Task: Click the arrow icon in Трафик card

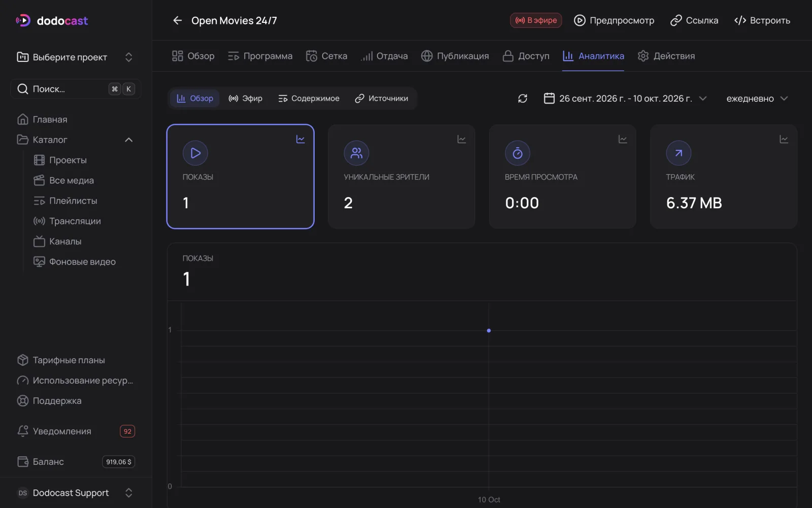Action: pyautogui.click(x=679, y=153)
